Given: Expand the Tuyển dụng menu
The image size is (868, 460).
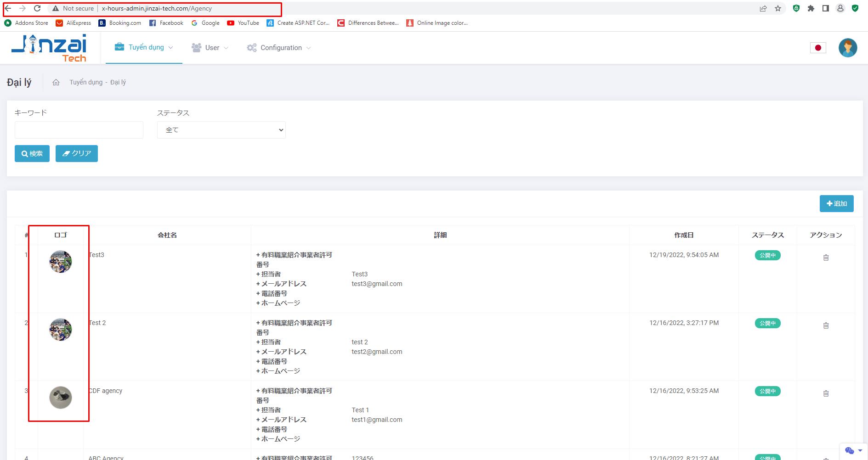Looking at the screenshot, I should tap(144, 47).
